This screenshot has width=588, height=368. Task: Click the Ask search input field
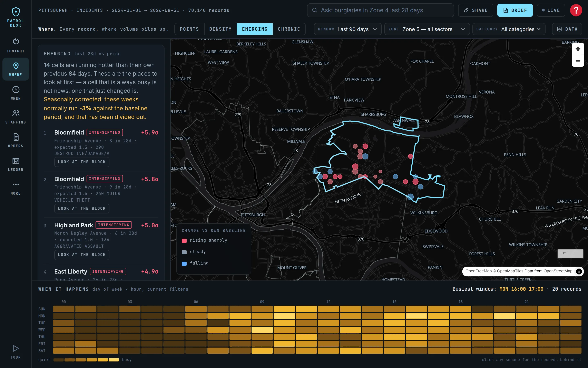point(380,10)
